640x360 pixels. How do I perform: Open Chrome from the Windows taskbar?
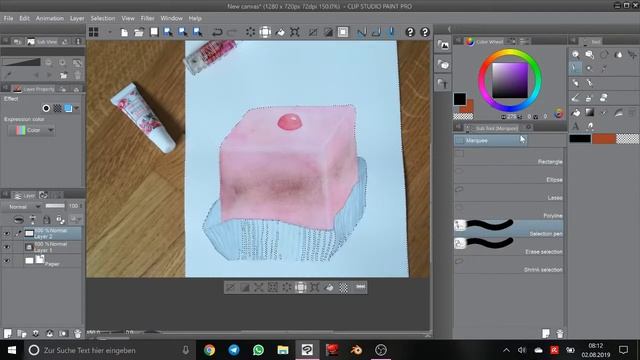click(209, 350)
